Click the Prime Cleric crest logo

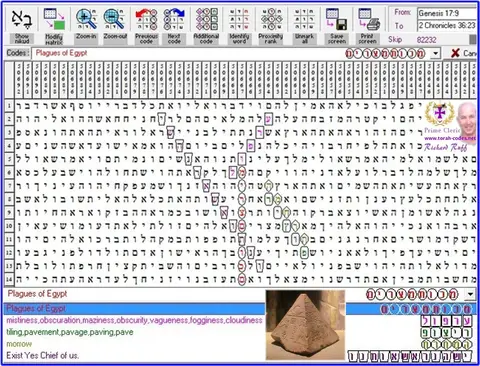(x=440, y=113)
